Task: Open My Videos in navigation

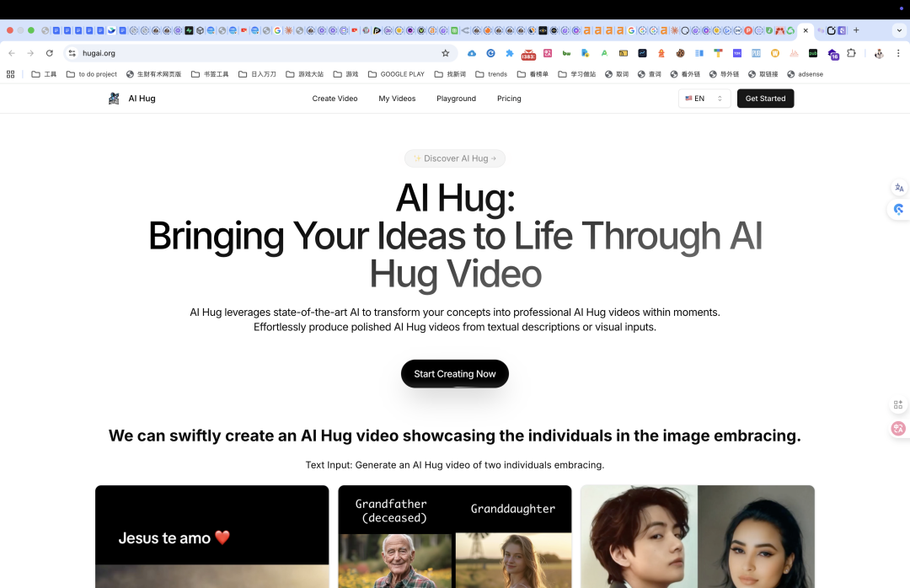Action: pos(397,99)
